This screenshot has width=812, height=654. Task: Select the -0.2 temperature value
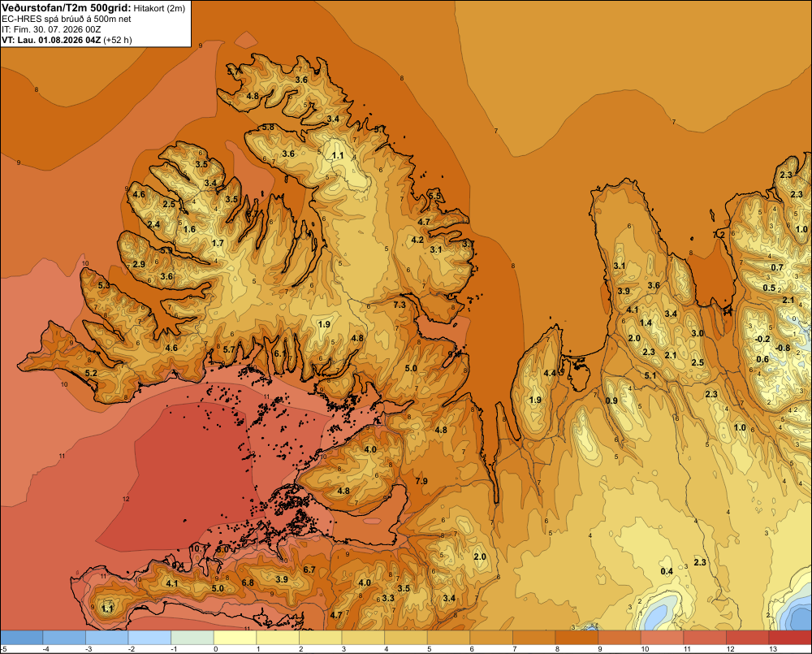click(x=762, y=339)
